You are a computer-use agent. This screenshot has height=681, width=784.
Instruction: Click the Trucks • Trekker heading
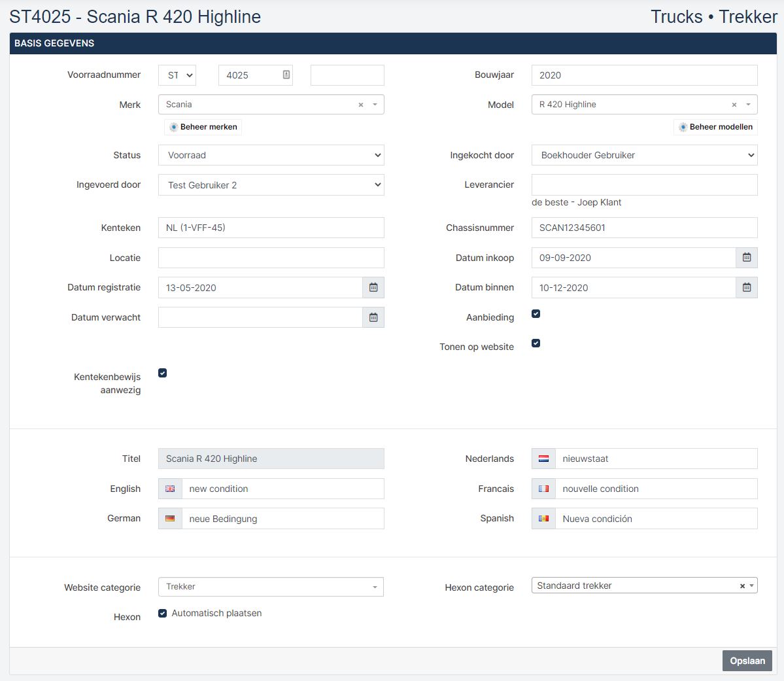coord(714,16)
